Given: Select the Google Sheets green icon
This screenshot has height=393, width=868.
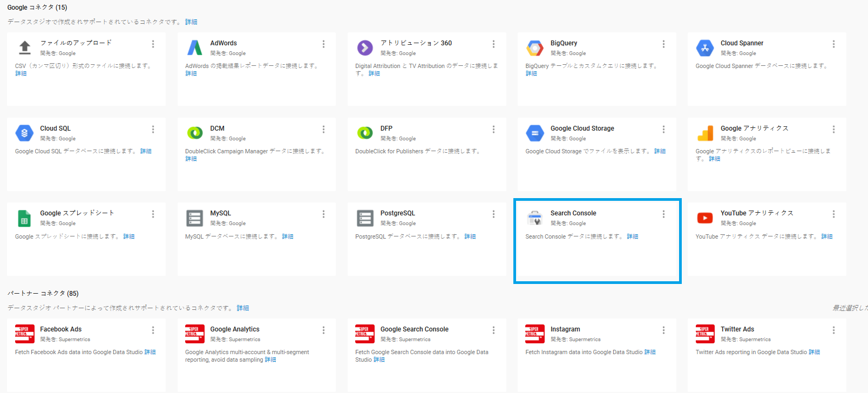Looking at the screenshot, I should click(25, 218).
